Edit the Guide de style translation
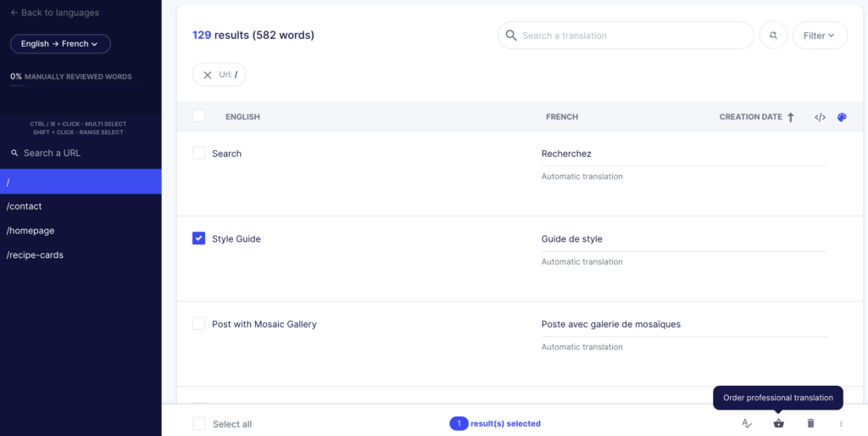The image size is (868, 436). click(684, 239)
